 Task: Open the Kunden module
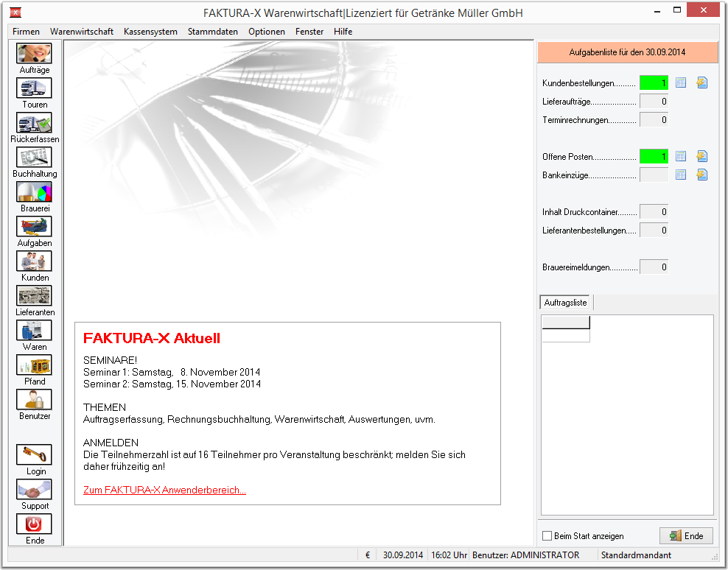(34, 261)
